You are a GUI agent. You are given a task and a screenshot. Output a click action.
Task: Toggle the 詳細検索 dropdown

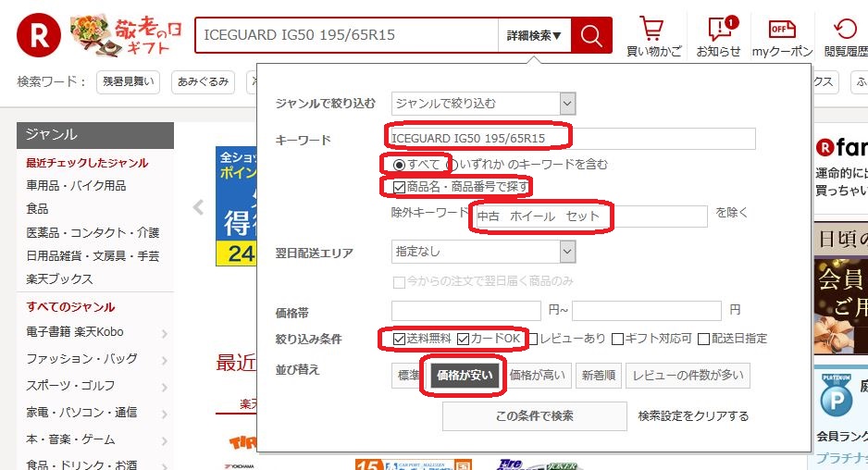pyautogui.click(x=534, y=35)
